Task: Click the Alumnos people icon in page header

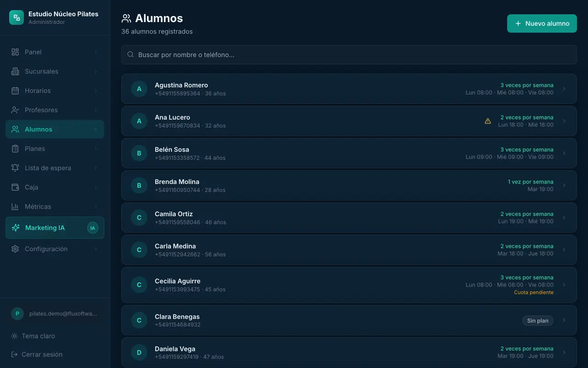Action: [126, 18]
